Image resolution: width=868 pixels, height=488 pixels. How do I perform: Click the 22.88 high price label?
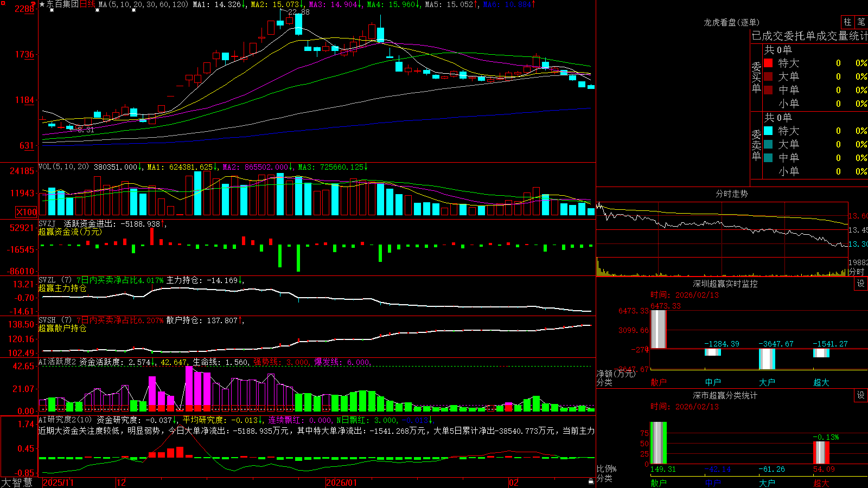point(299,12)
